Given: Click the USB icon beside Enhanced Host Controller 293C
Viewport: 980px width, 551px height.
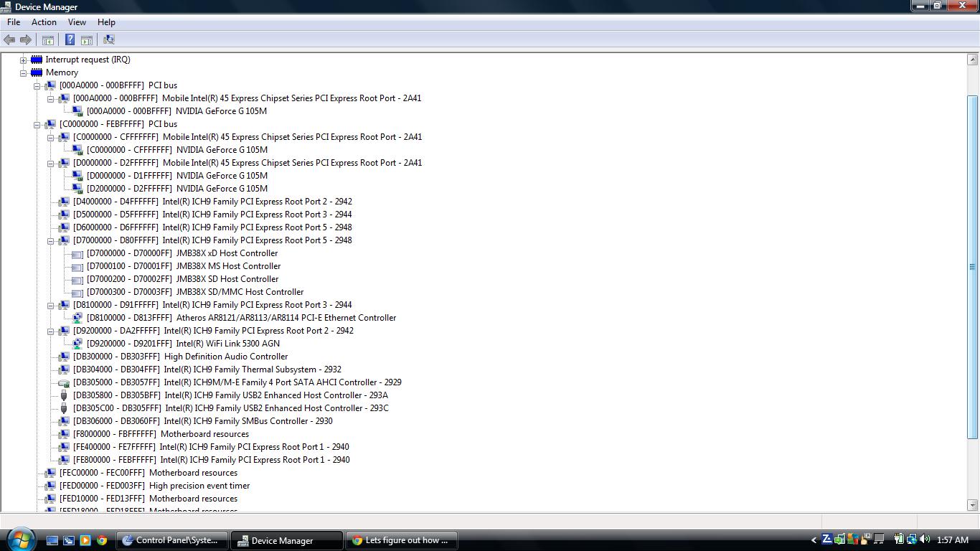Looking at the screenshot, I should click(x=64, y=408).
